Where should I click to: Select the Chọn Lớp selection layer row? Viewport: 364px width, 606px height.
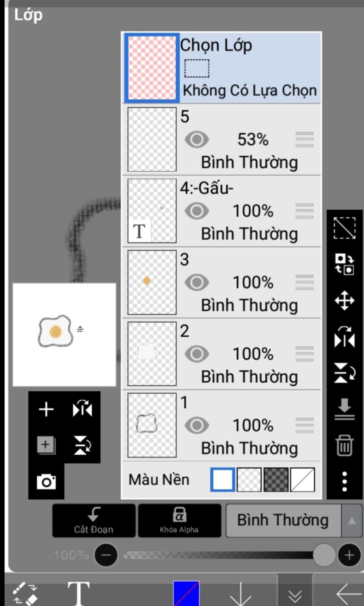pyautogui.click(x=222, y=68)
